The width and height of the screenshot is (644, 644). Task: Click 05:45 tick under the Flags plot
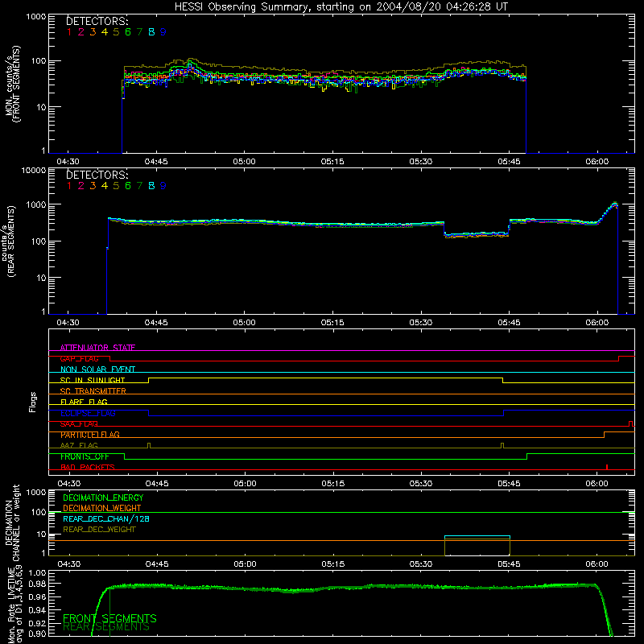pos(509,484)
